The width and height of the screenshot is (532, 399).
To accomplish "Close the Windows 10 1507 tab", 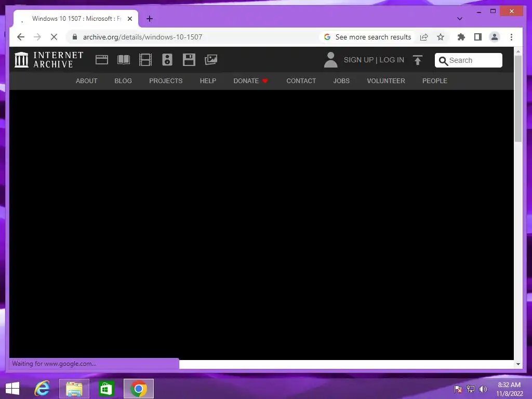I will tap(129, 19).
